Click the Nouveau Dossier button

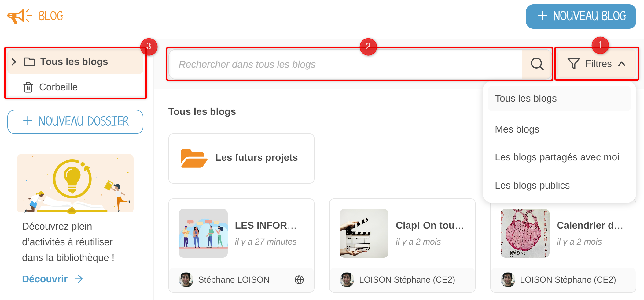click(75, 122)
